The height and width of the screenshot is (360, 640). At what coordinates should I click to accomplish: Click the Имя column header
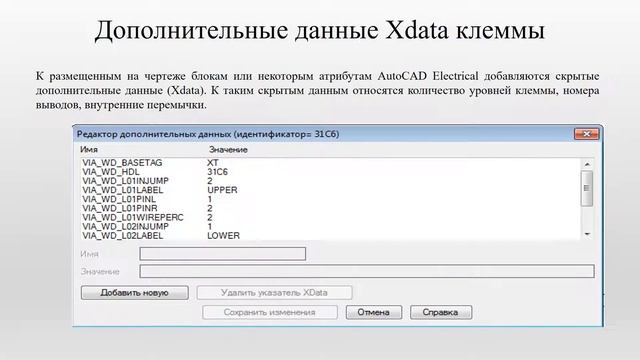(89, 149)
